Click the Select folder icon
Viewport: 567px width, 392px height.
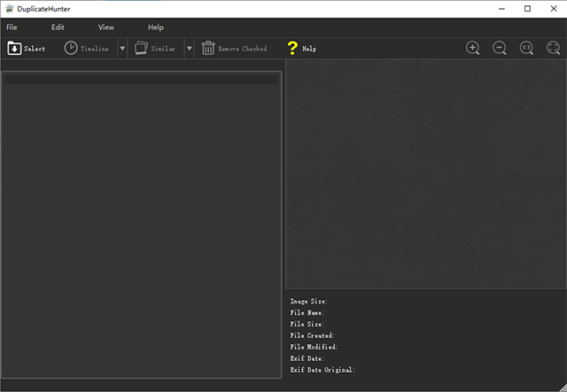point(14,48)
